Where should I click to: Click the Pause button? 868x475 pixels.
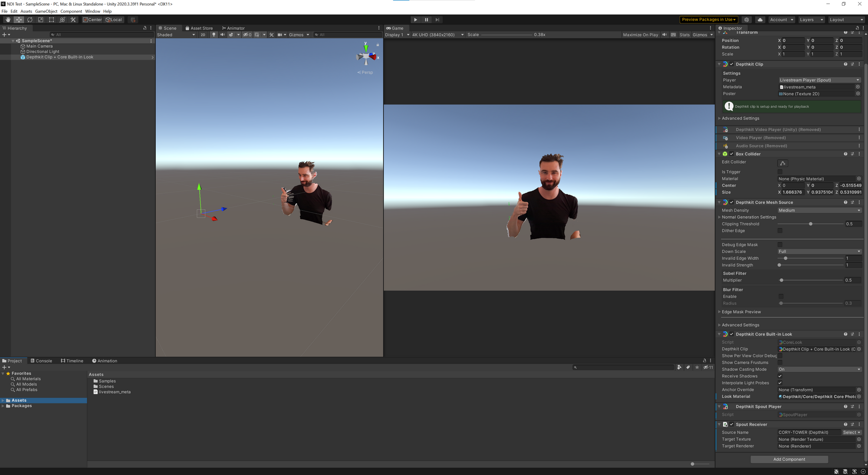[x=426, y=20]
